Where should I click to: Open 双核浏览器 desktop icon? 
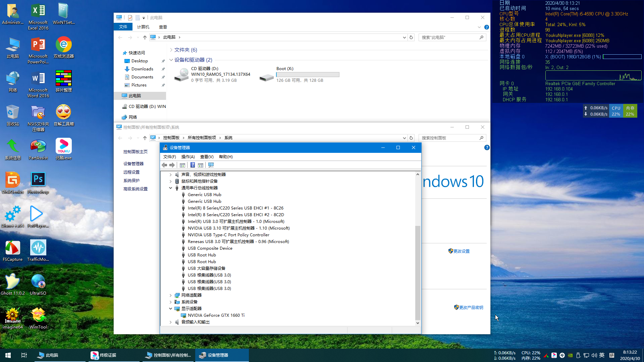click(x=63, y=48)
